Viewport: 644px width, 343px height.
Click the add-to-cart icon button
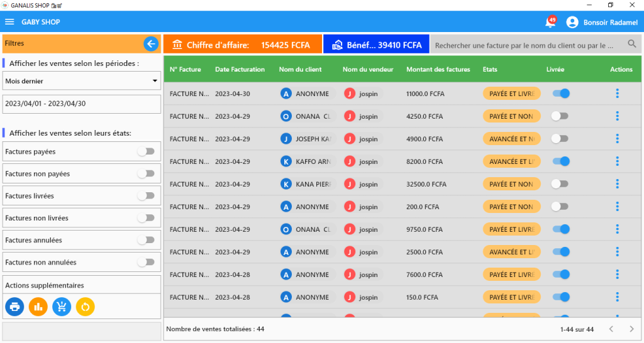click(62, 307)
